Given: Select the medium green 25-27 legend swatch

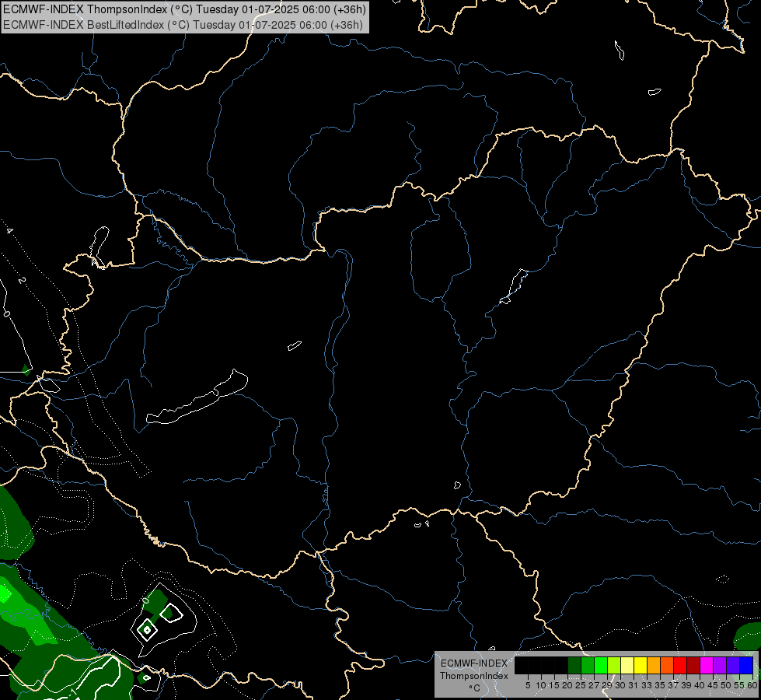Looking at the screenshot, I should tap(588, 665).
